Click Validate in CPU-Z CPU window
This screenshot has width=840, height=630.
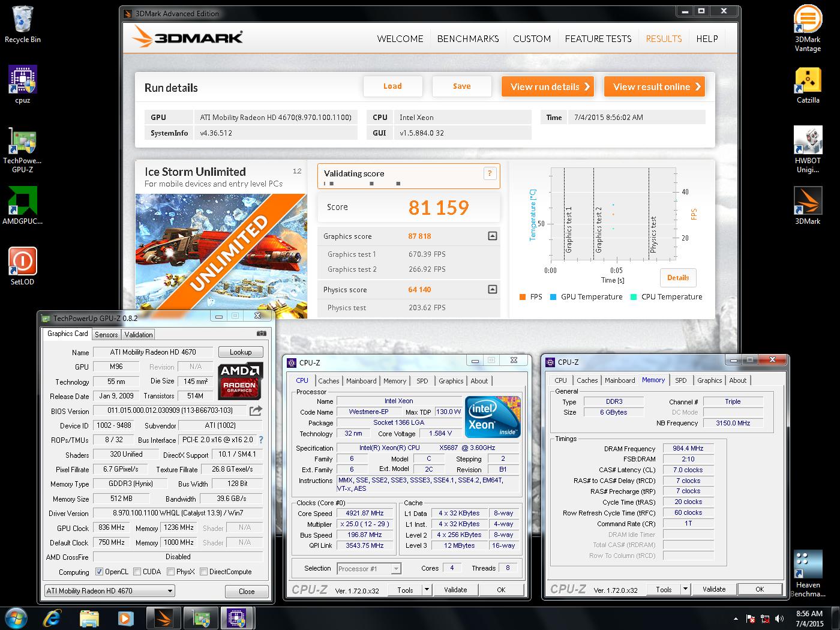coord(455,590)
